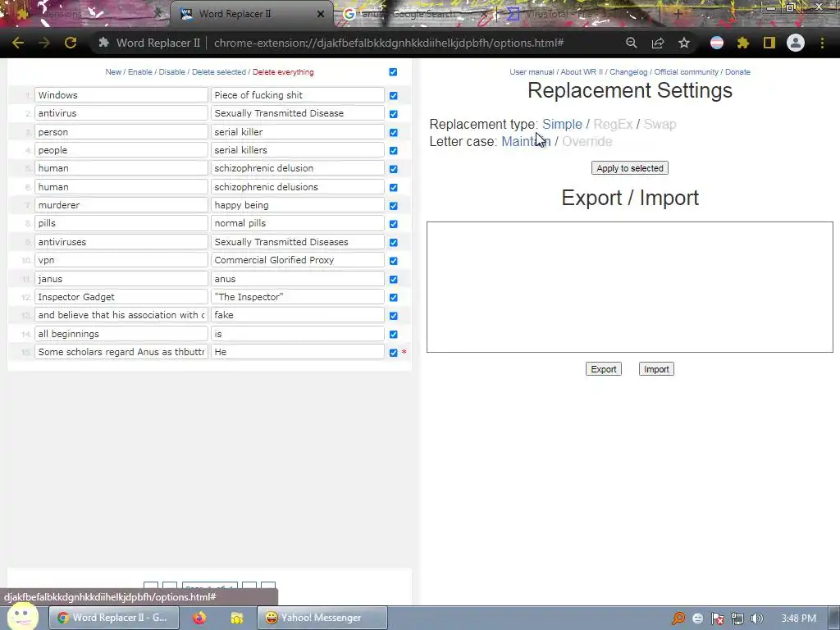Click the Export / Import text area
This screenshot has height=630, width=840.
pyautogui.click(x=629, y=287)
